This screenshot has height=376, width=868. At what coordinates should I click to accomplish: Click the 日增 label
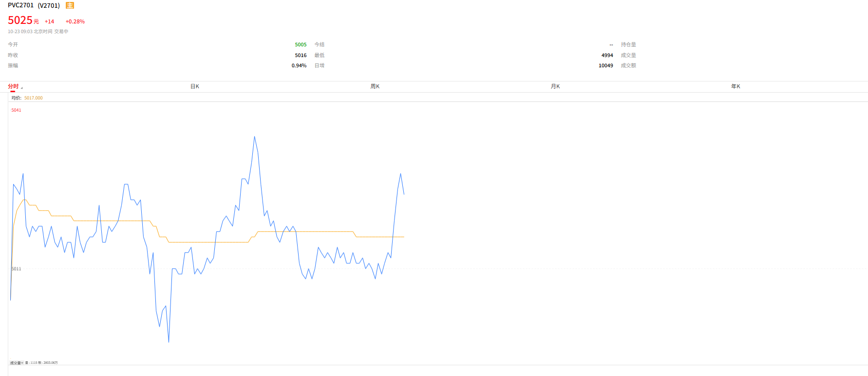pos(320,65)
